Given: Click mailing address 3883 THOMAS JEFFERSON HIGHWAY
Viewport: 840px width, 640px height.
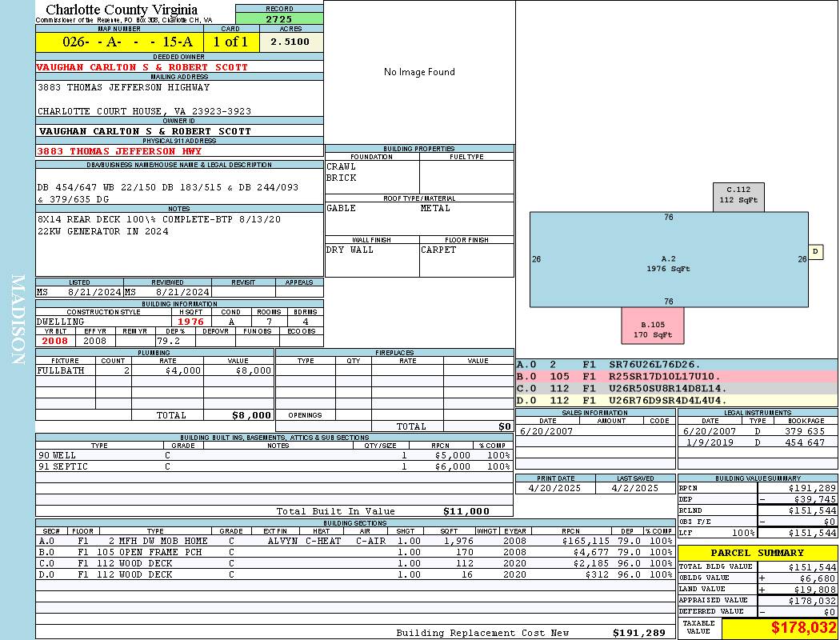Looking at the screenshot, I should point(124,87).
